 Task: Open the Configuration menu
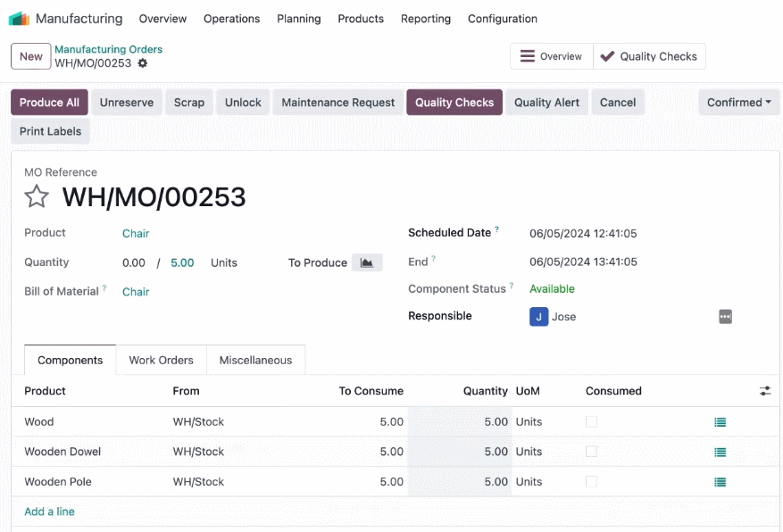[503, 19]
